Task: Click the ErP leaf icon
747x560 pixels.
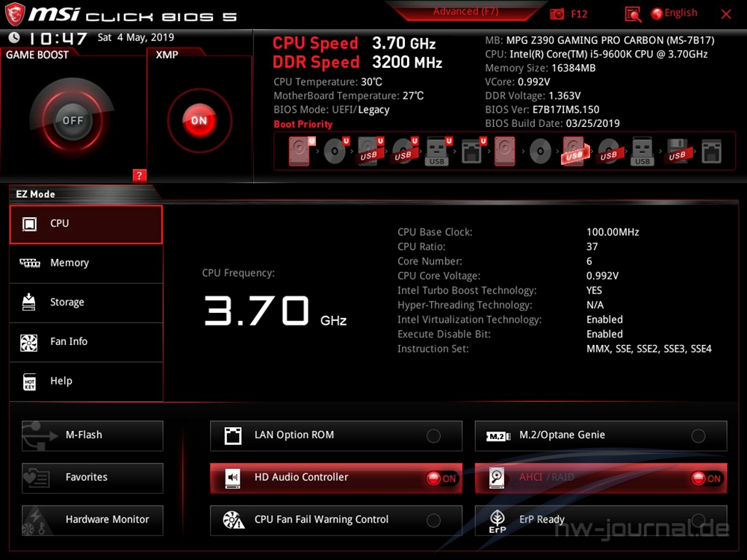Action: [497, 520]
